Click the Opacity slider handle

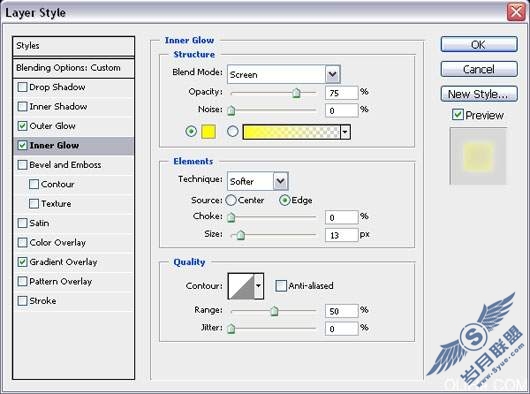296,93
